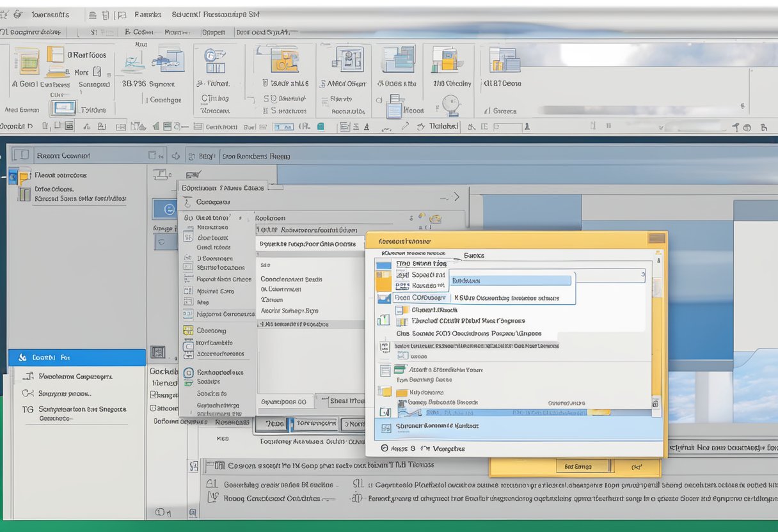Click the blue circle icon in context menu

click(188, 373)
